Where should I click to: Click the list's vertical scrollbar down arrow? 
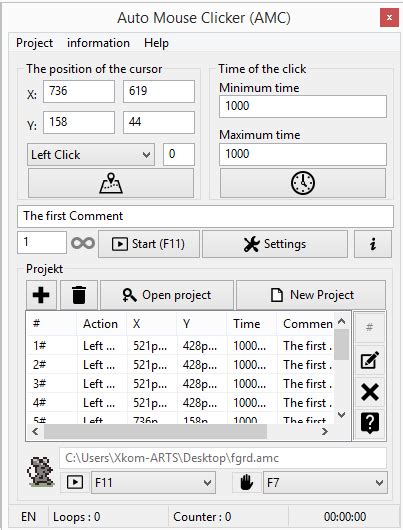[x=342, y=415]
